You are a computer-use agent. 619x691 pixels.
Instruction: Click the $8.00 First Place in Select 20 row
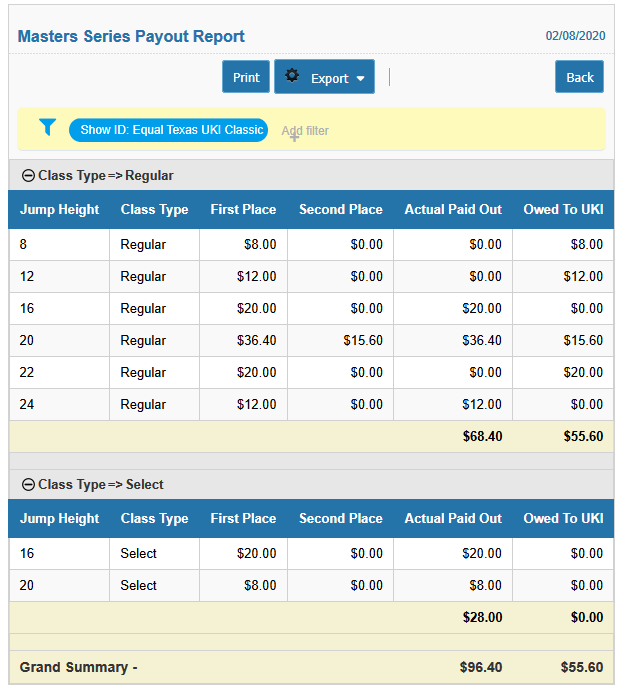243,586
